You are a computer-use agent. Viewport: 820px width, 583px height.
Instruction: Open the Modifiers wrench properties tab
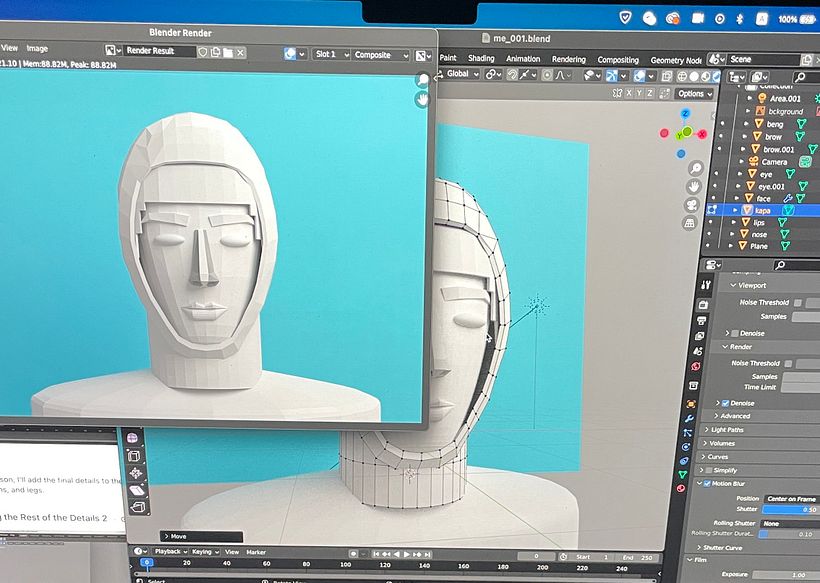(689, 418)
